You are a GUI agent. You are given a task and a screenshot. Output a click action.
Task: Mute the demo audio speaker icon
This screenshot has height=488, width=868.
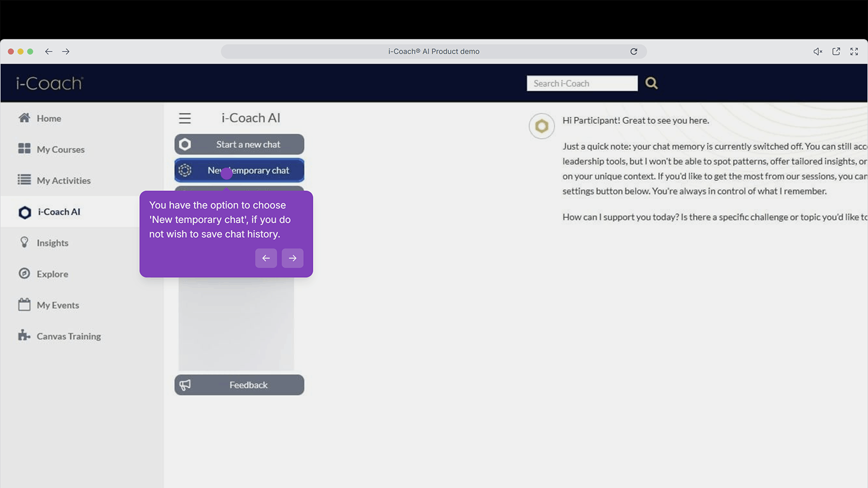817,51
